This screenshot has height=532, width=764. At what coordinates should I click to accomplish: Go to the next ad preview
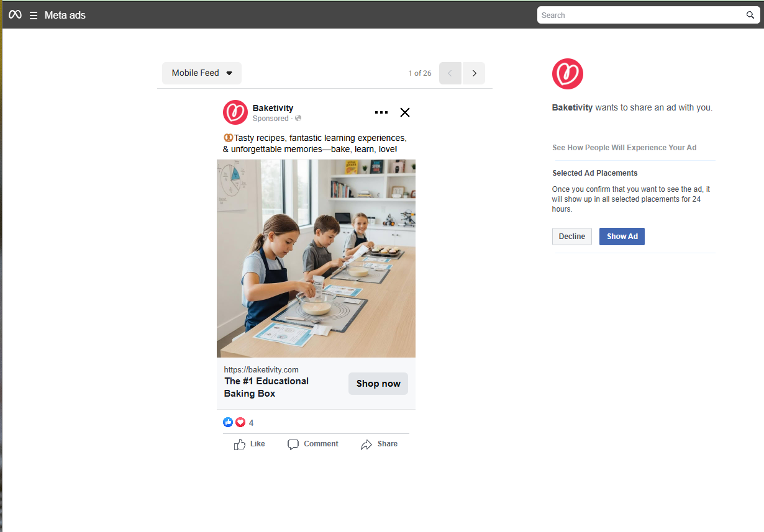[474, 73]
